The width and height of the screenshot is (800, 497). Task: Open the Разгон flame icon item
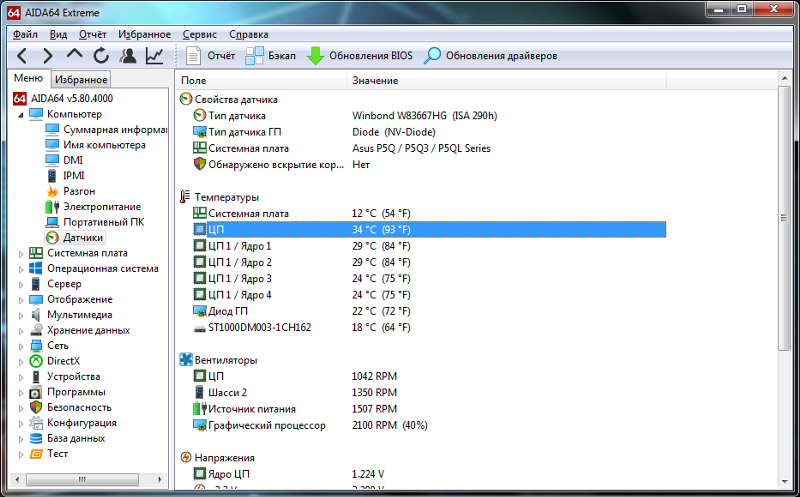52,191
